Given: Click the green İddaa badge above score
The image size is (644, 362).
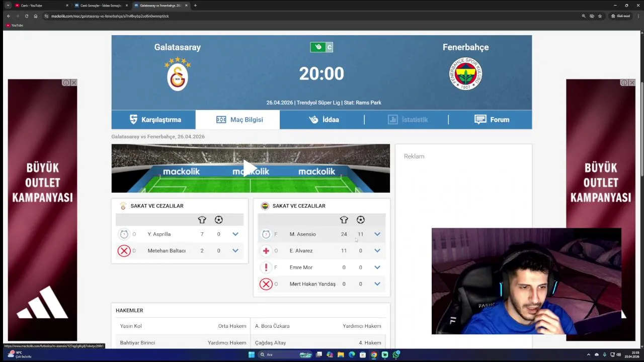Looking at the screenshot, I should [x=317, y=47].
